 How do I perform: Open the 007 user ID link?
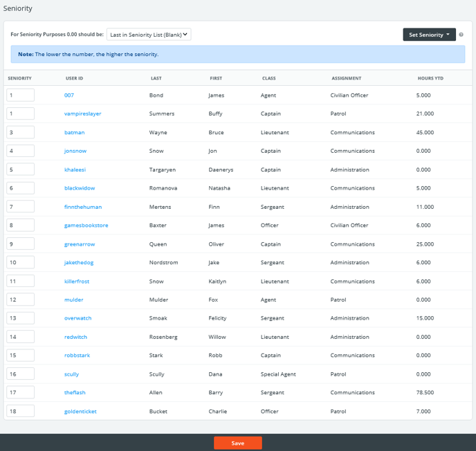[x=69, y=95]
